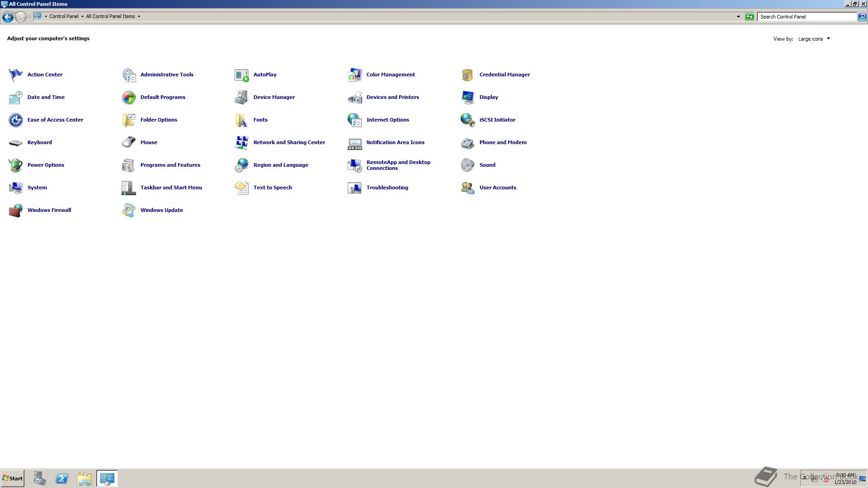Click the AutoPlay icon

[x=242, y=75]
